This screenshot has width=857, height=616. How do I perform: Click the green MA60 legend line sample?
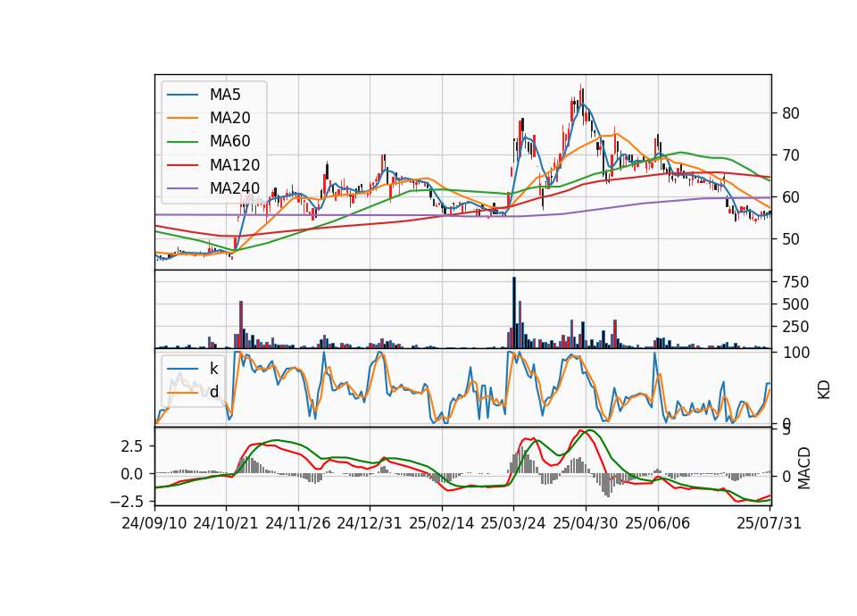pyautogui.click(x=182, y=142)
